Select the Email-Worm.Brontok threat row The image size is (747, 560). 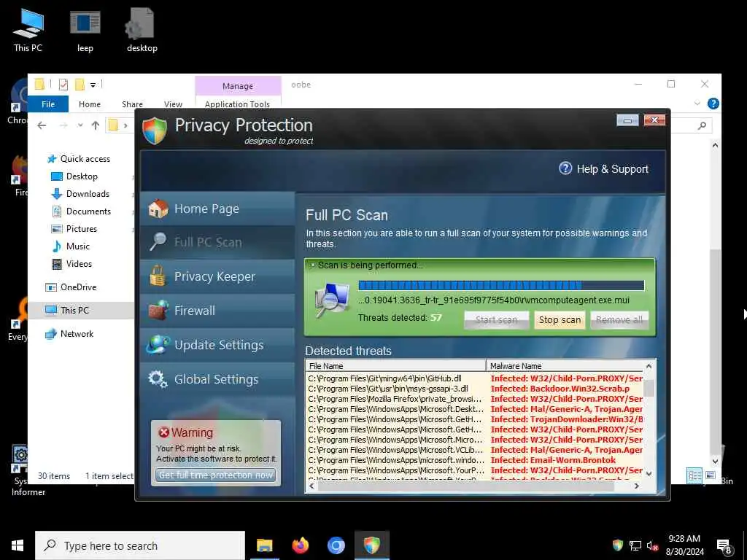coord(474,460)
